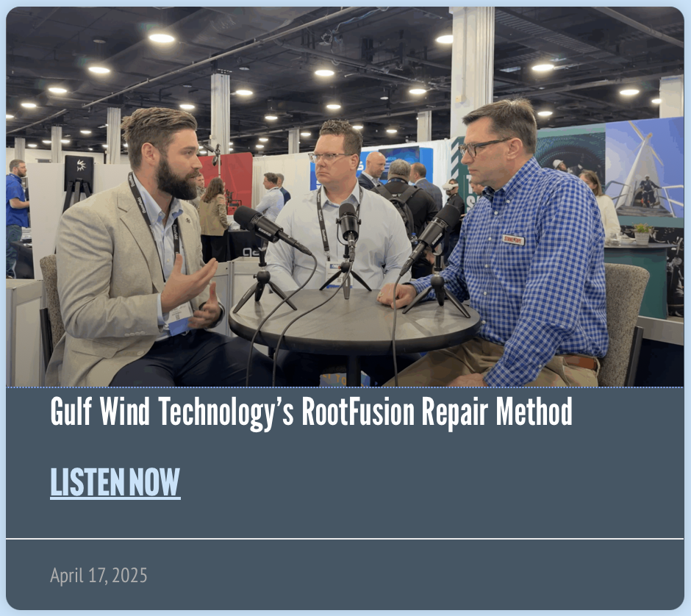Open the podcast interview photo thumbnail
Viewport: 691px width, 616px height.
point(345,197)
